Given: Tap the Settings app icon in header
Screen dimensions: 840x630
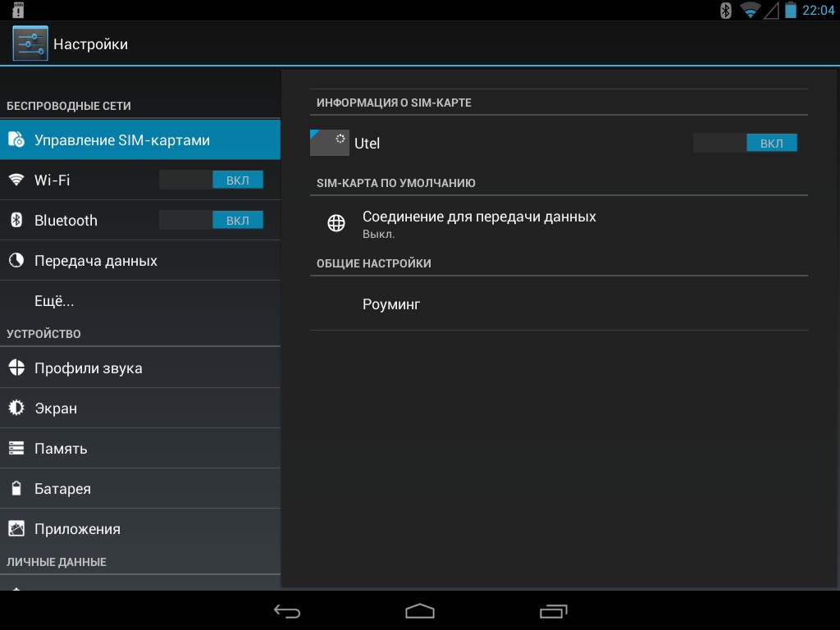Looking at the screenshot, I should coord(30,43).
